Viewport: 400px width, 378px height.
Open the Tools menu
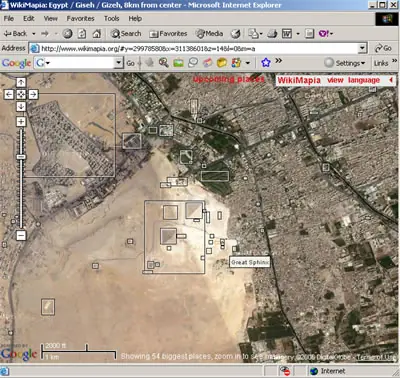(111, 18)
